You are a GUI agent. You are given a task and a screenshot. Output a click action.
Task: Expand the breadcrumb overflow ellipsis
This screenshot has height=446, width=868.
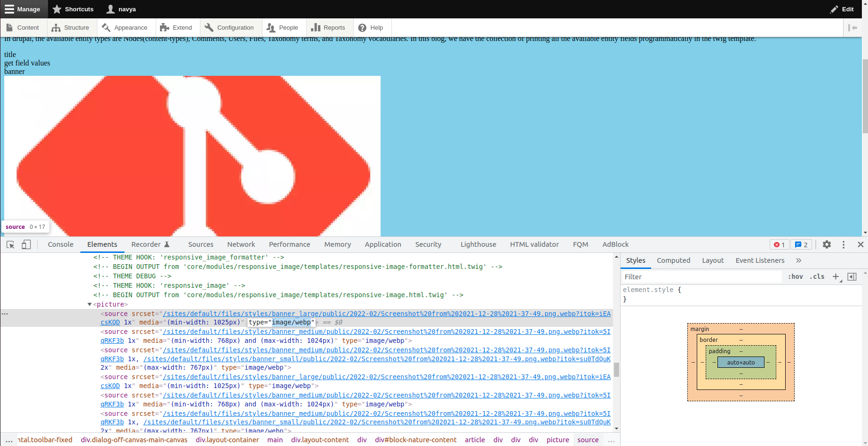(611, 440)
